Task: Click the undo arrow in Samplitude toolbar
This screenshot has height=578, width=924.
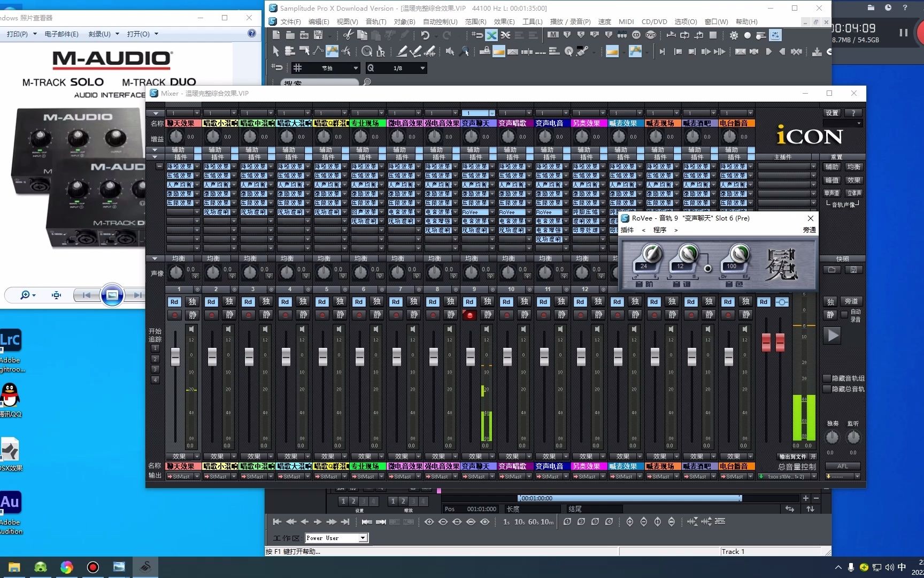Action: (426, 35)
